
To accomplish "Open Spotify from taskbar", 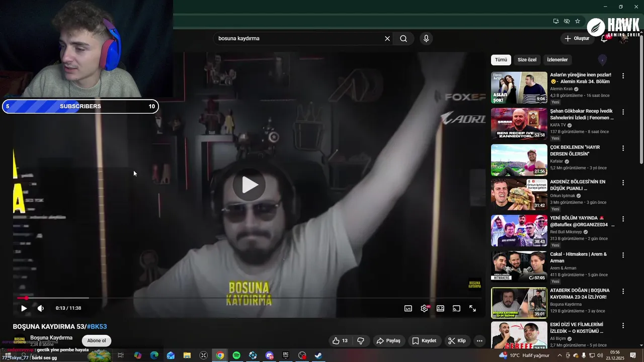I will 236,355.
